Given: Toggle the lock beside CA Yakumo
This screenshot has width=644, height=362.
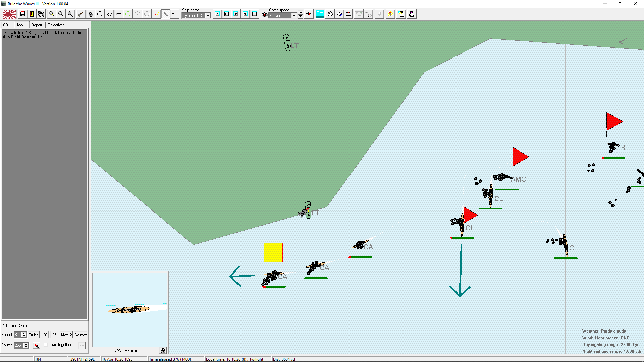Looking at the screenshot, I should tap(163, 351).
